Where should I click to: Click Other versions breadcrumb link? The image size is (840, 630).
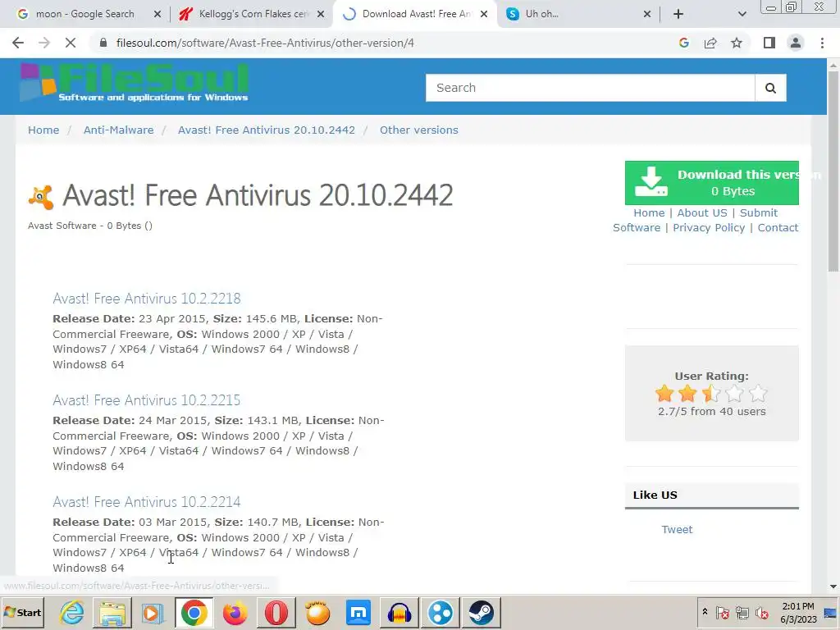coord(419,130)
